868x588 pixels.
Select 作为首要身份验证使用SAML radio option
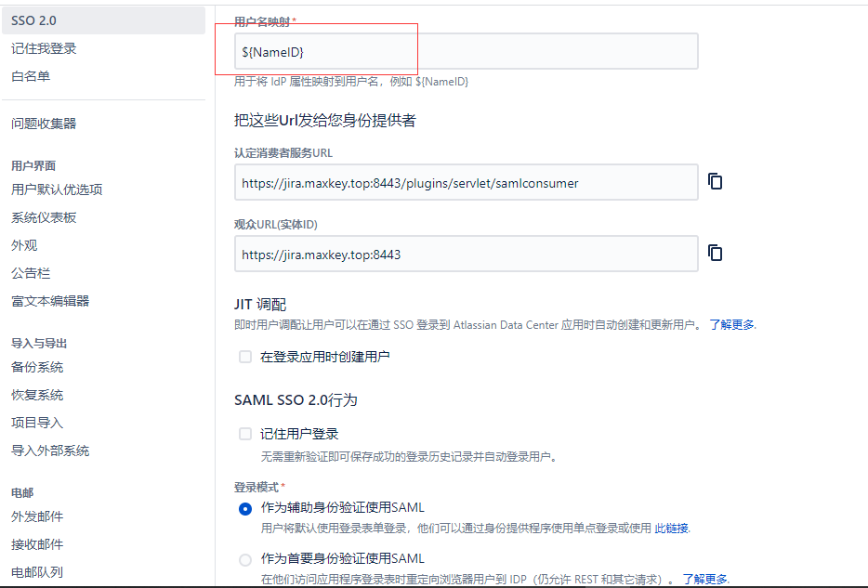pos(245,560)
